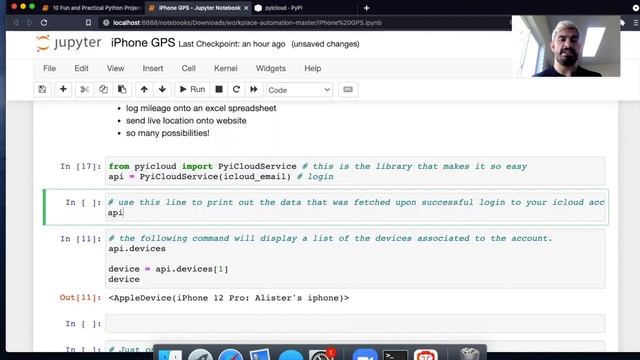The height and width of the screenshot is (360, 640).
Task: Paste cells below icon
Action: [x=122, y=89]
